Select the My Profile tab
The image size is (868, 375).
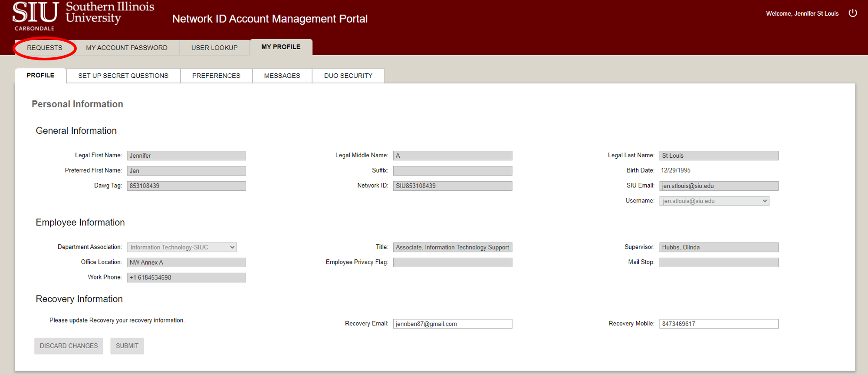click(x=281, y=47)
